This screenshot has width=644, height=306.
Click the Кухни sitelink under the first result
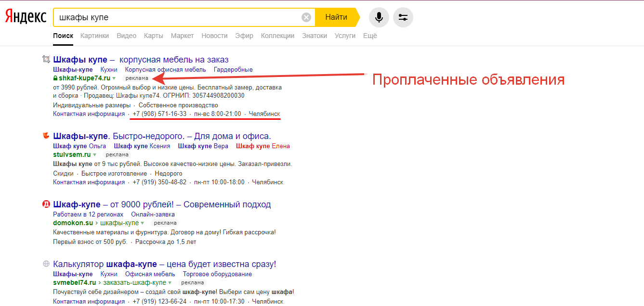click(x=109, y=70)
